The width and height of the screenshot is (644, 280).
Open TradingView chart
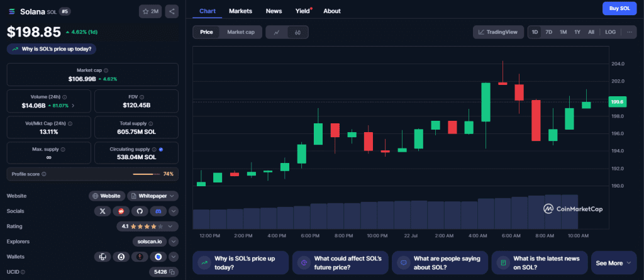pyautogui.click(x=498, y=32)
